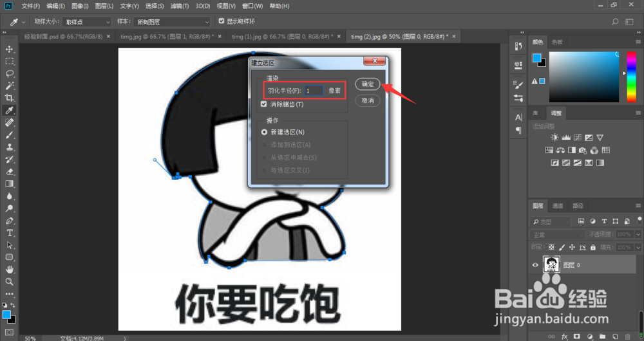
Task: Add a layer mask
Action: point(576,336)
